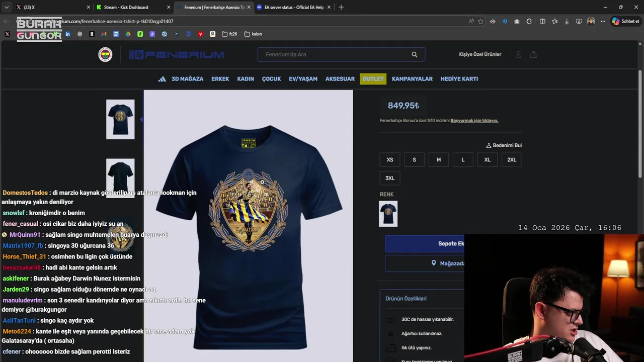The image size is (644, 362).
Task: Click Başvurmak için tıklayın link
Action: pos(474,121)
